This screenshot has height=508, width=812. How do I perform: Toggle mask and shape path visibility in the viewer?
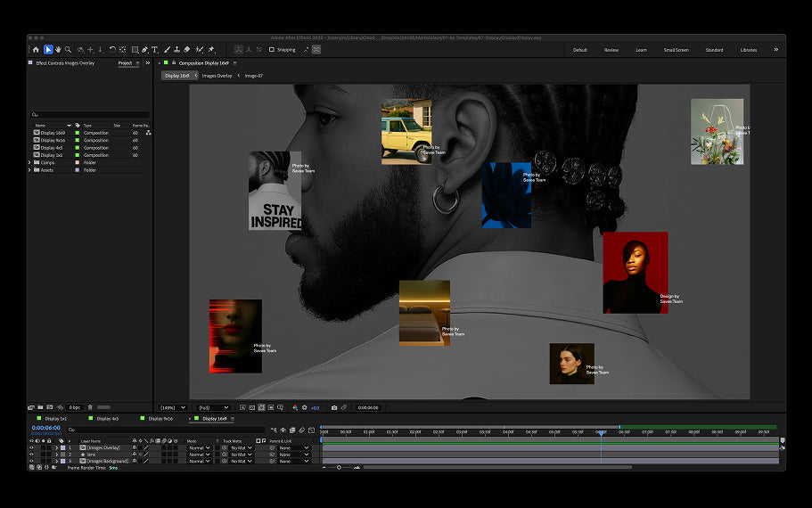[x=261, y=407]
